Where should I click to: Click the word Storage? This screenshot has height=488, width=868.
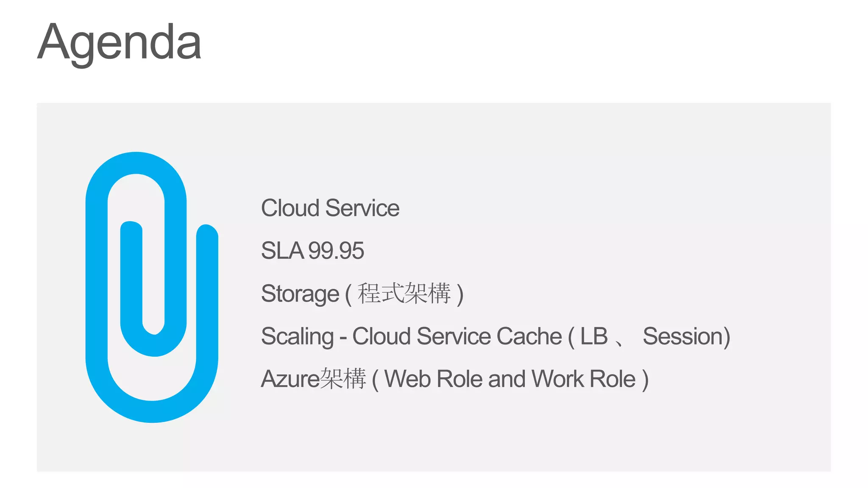tap(300, 294)
